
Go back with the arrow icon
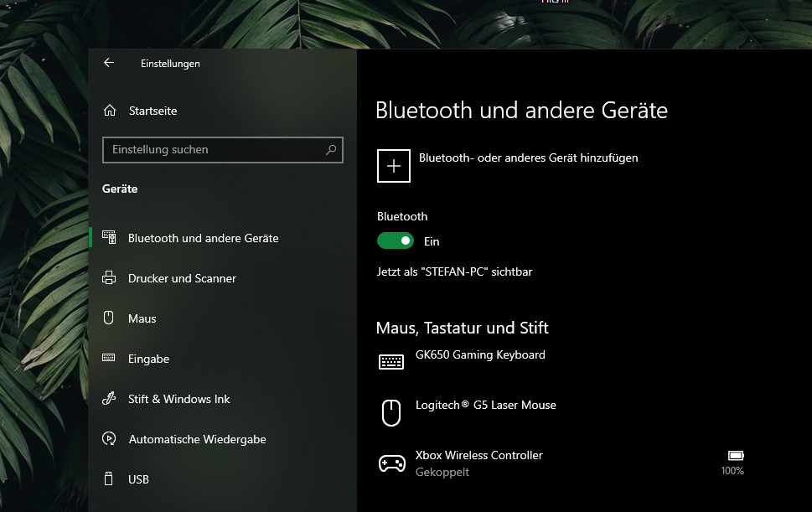coord(109,63)
